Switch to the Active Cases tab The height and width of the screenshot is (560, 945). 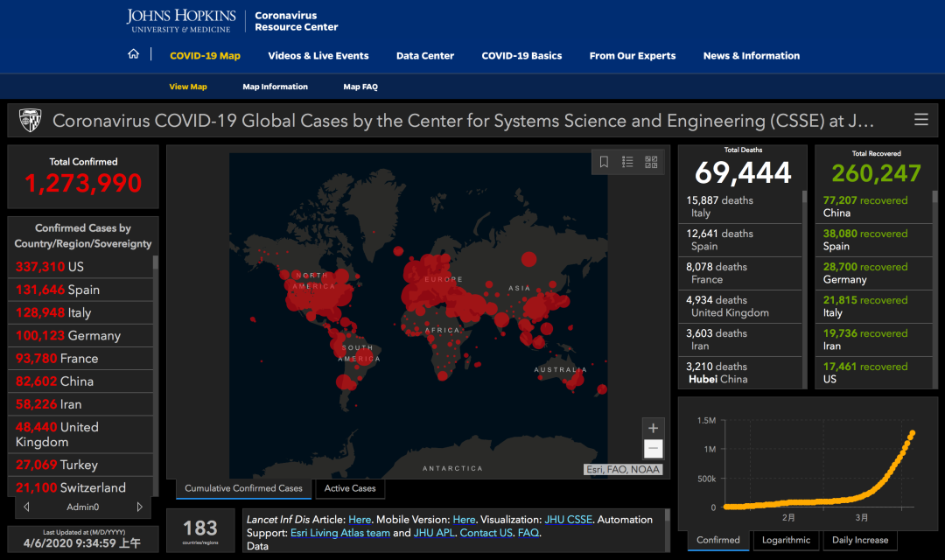pyautogui.click(x=350, y=488)
